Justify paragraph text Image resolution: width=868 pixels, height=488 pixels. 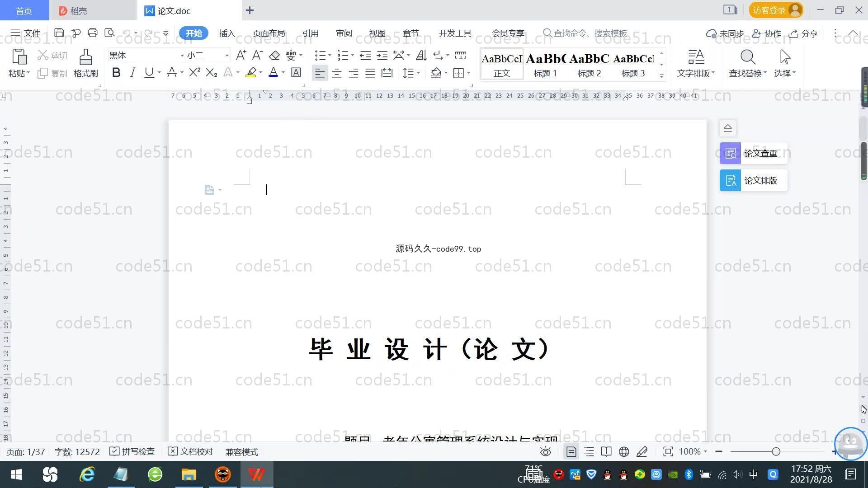tap(370, 73)
